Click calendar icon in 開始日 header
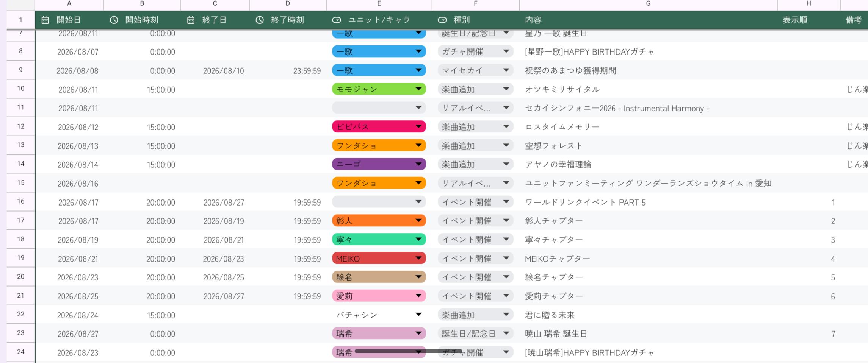The height and width of the screenshot is (363, 868). (45, 20)
